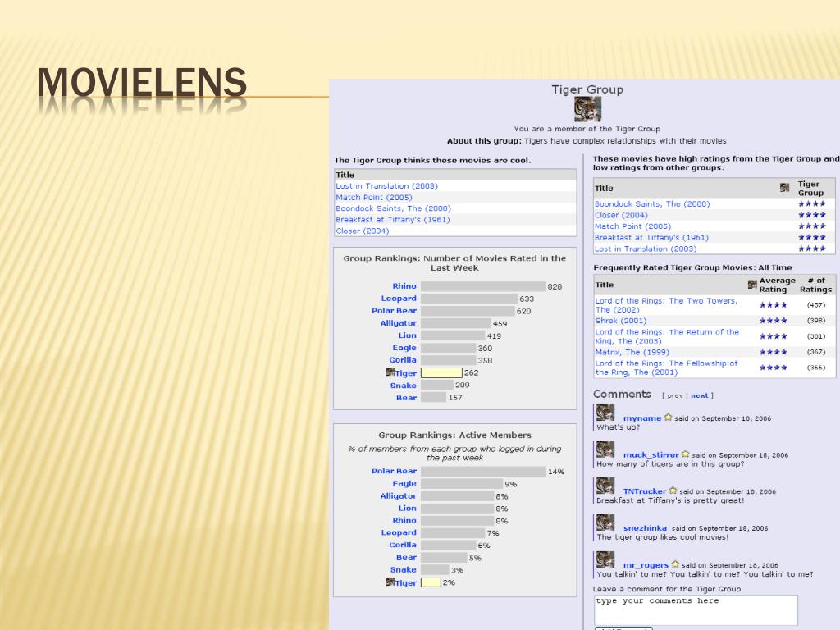The height and width of the screenshot is (630, 840).
Task: Open Leopard group in active members ranking
Action: coord(399,532)
